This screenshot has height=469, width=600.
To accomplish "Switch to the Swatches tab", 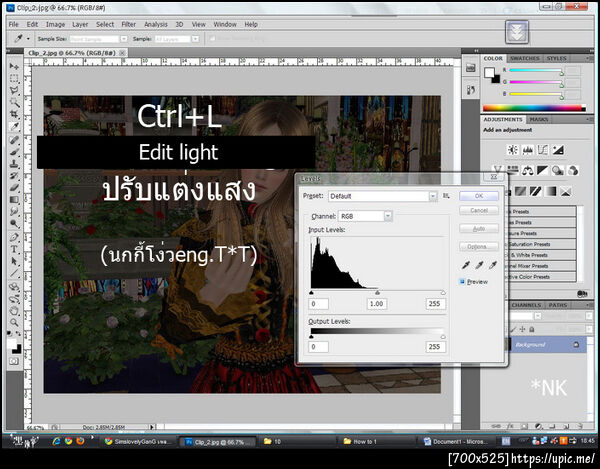I will point(525,59).
